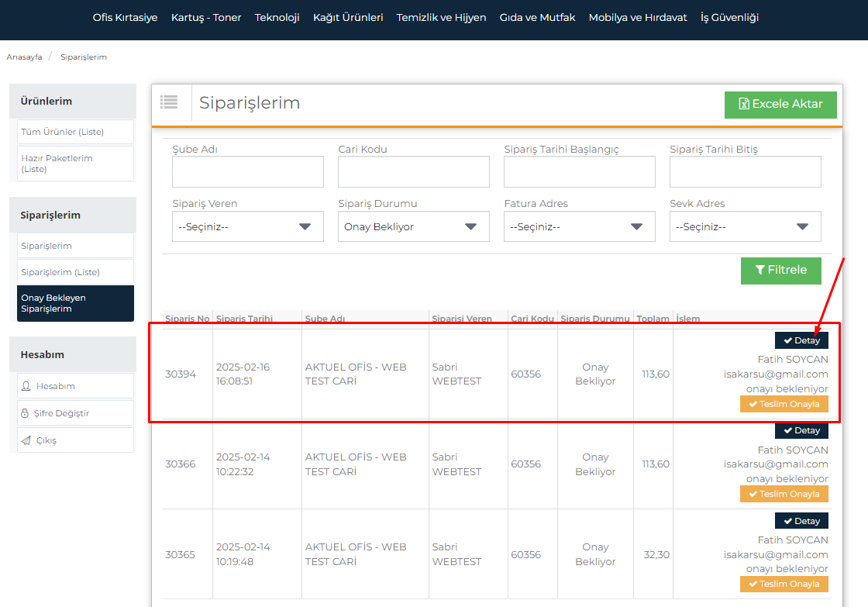Confirm delivery for order 30366
The width and height of the screenshot is (868, 607).
[x=784, y=494]
